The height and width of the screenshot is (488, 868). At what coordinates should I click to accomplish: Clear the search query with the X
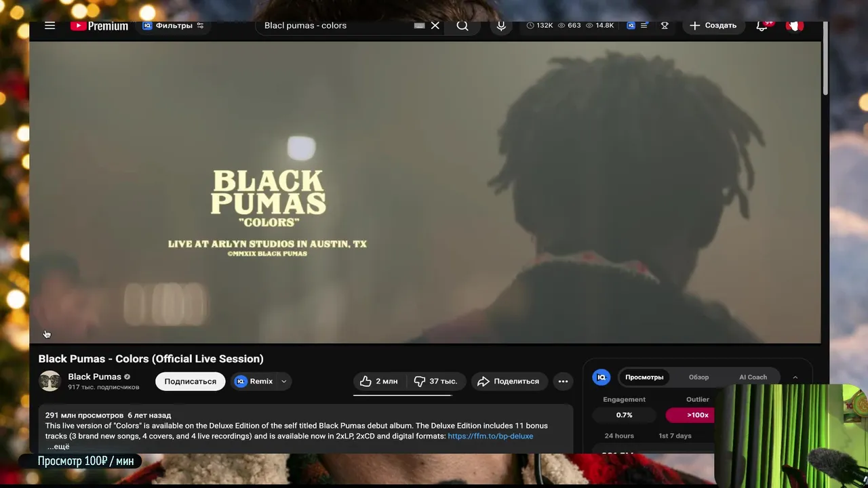point(435,26)
